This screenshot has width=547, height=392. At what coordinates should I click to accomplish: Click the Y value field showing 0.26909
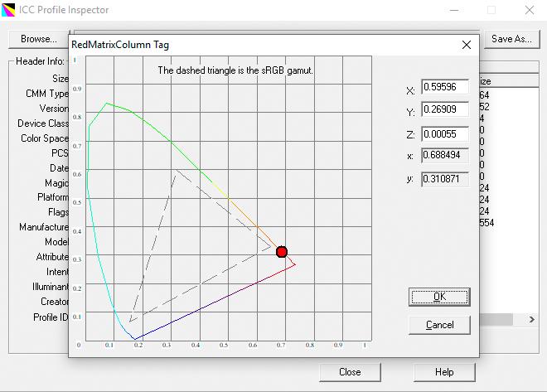(x=445, y=109)
